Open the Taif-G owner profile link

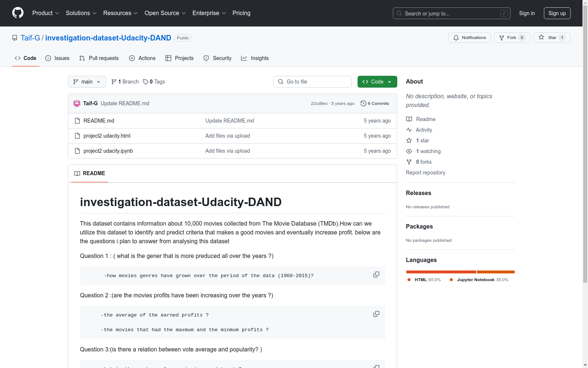(31, 38)
